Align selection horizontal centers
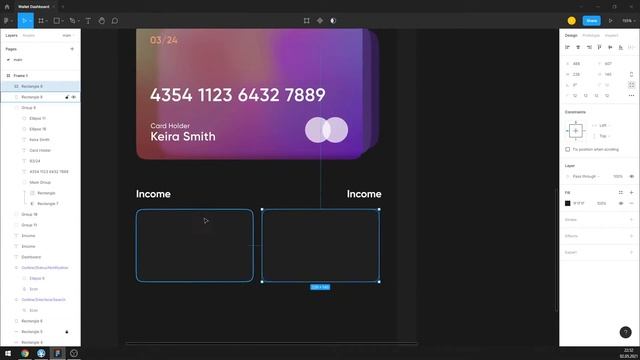 click(x=578, y=47)
